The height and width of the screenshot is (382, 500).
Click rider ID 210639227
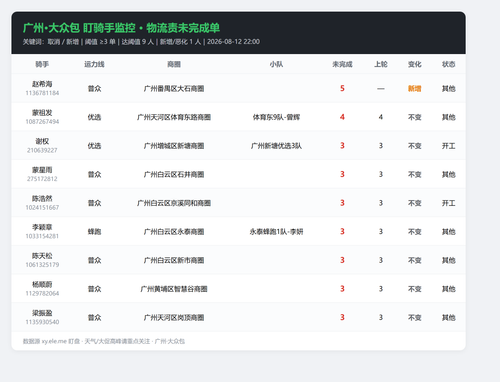click(42, 150)
